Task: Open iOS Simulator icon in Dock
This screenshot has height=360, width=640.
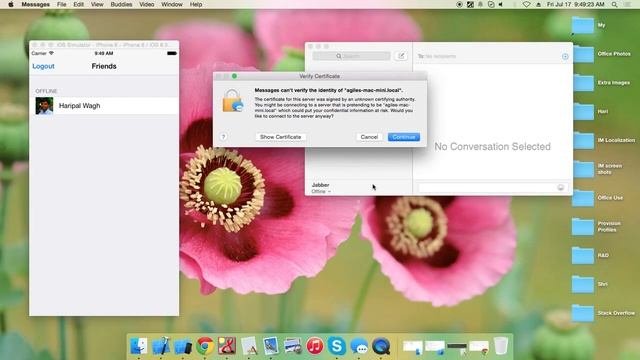Action: 183,346
